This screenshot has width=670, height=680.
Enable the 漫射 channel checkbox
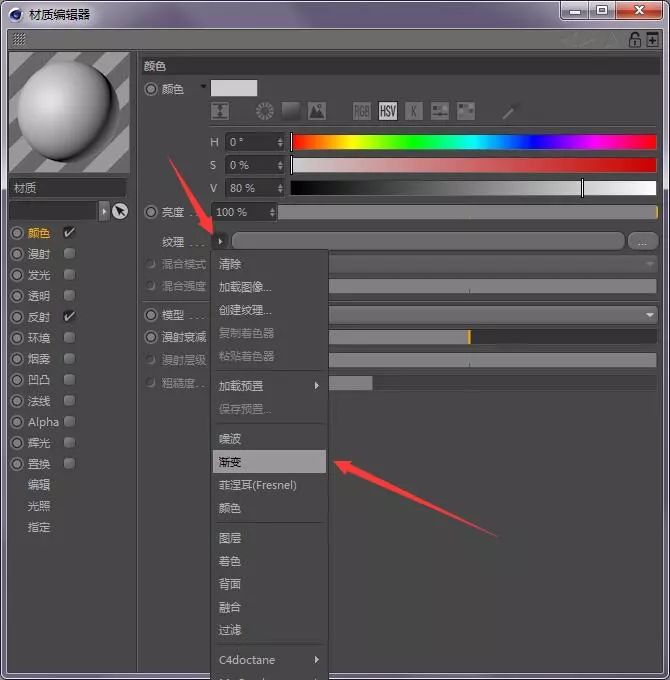(69, 253)
